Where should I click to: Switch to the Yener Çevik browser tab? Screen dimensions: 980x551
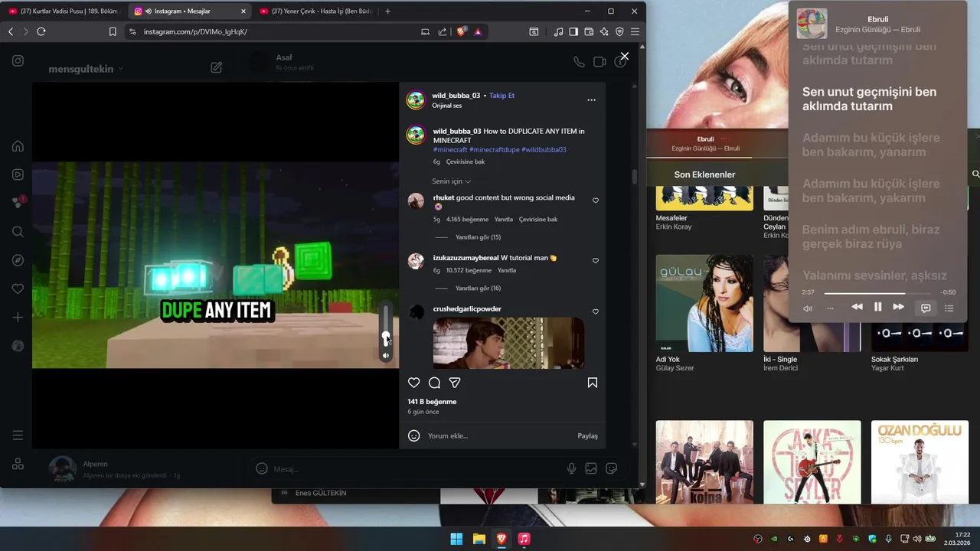click(x=318, y=11)
